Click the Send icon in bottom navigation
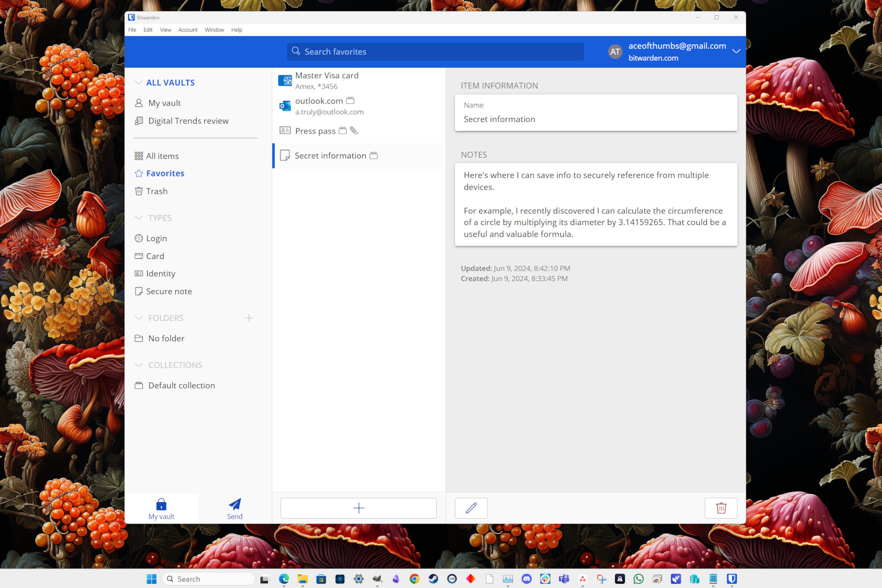Screen dimensions: 882x588 pos(234,505)
